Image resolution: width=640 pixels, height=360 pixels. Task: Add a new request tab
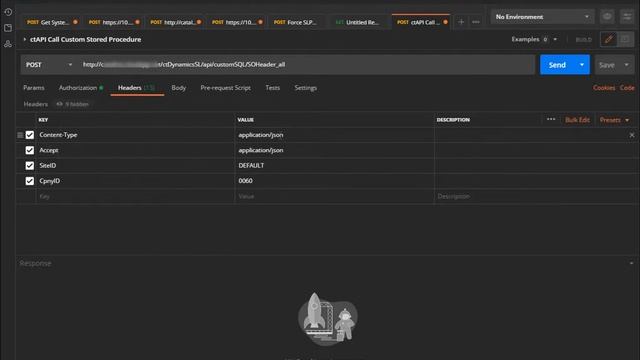coord(461,22)
